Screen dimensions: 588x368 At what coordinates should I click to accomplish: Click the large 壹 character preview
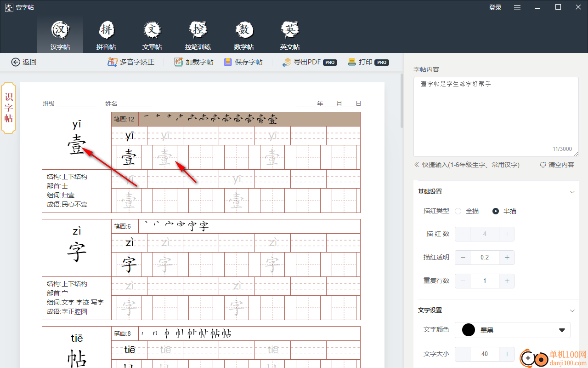[77, 145]
